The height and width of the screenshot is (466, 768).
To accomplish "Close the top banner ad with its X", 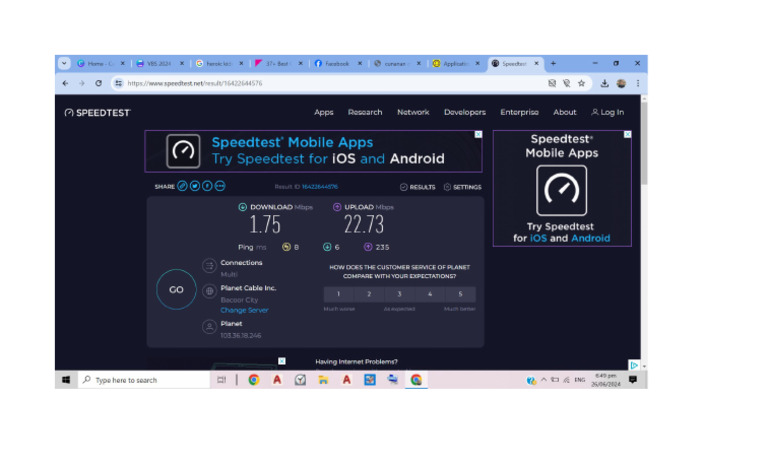I will point(479,134).
